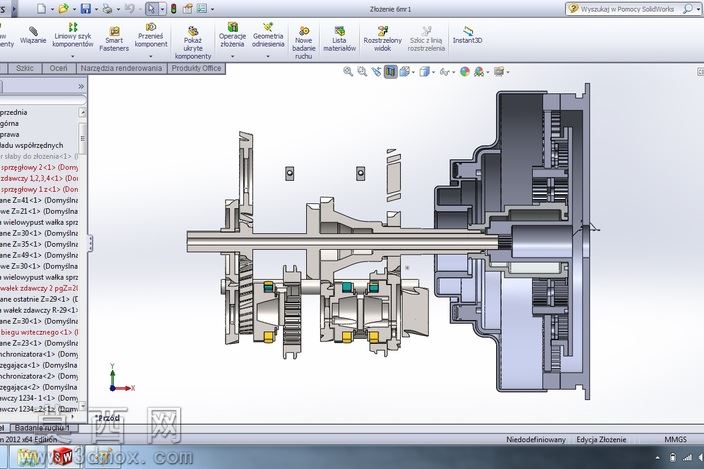Expand feature tree panel with double chevron
This screenshot has height=469, width=704.
[x=81, y=86]
